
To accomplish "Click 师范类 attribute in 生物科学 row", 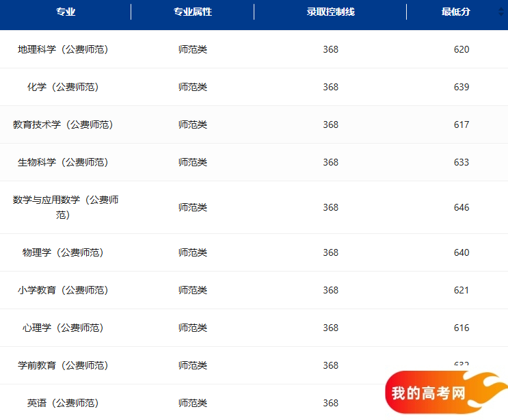I will tap(193, 162).
